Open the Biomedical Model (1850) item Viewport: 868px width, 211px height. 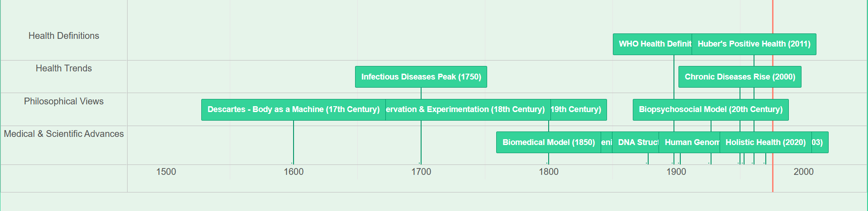[549, 142]
